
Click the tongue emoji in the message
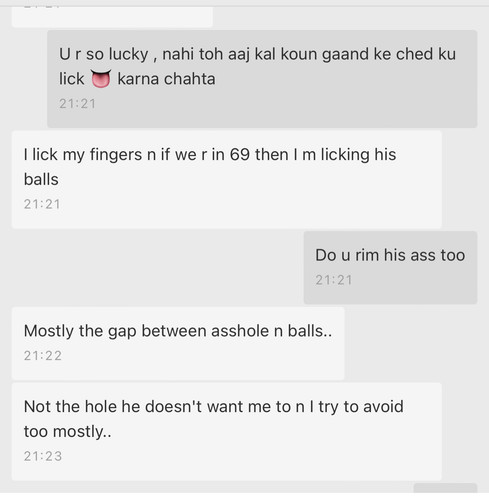coord(101,78)
